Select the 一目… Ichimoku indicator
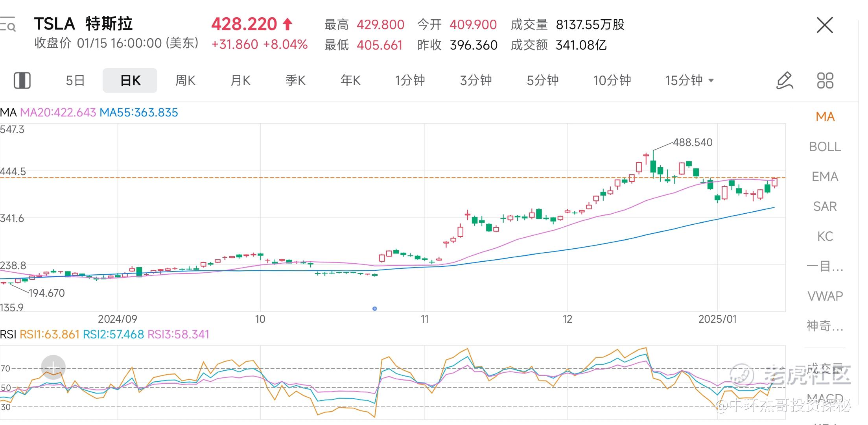Screen dimensions: 868x425 pos(825,266)
